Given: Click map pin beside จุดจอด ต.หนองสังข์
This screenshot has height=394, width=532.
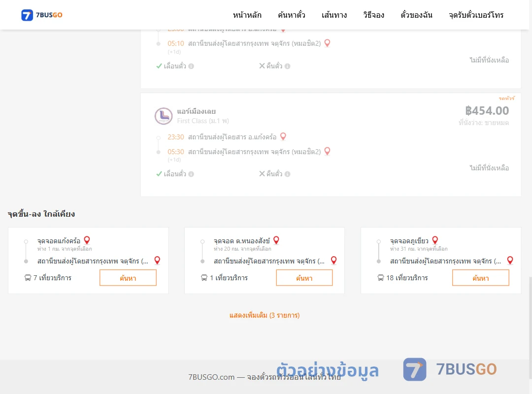Looking at the screenshot, I should [x=276, y=240].
